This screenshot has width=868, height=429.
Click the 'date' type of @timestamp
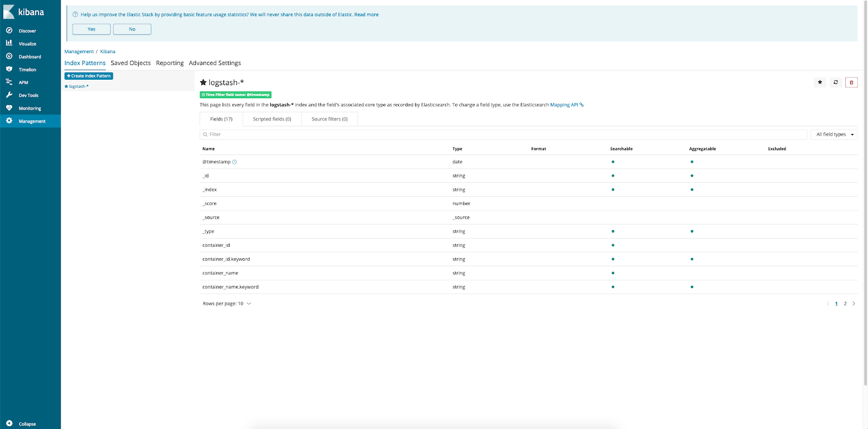click(457, 162)
